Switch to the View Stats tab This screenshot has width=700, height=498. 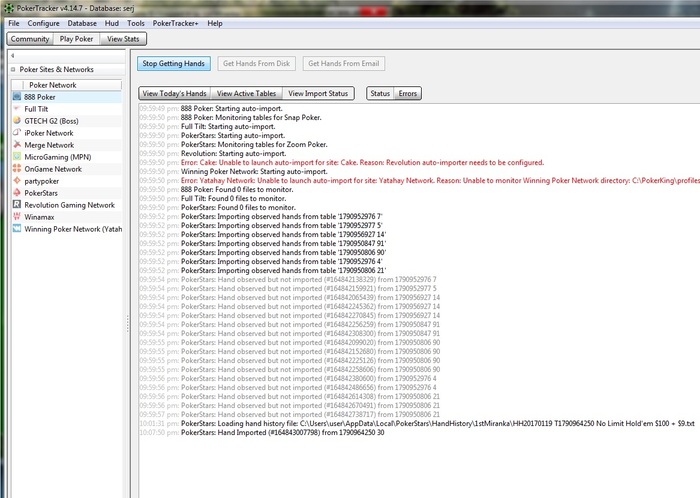pyautogui.click(x=123, y=39)
